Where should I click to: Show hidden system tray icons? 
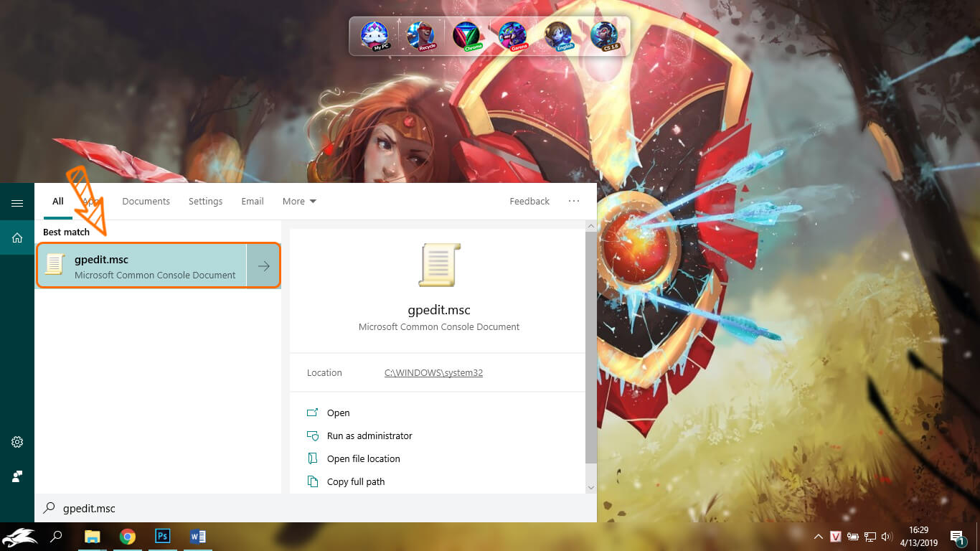pyautogui.click(x=818, y=537)
